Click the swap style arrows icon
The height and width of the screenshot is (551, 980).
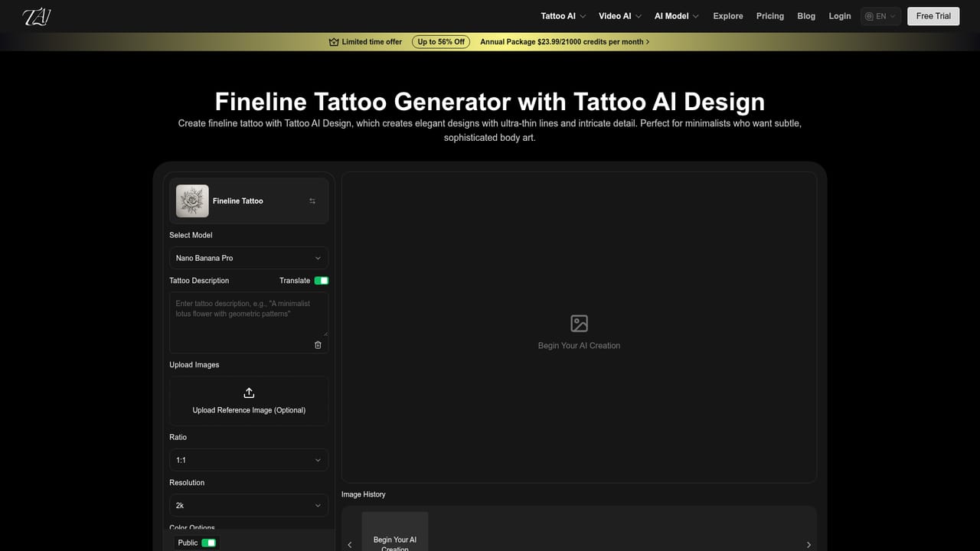[x=312, y=201]
